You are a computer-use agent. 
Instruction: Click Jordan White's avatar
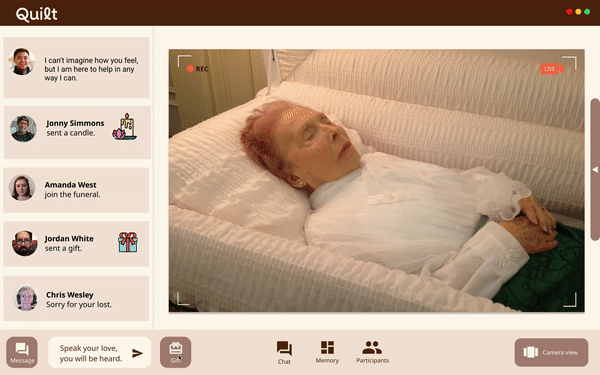tap(24, 243)
